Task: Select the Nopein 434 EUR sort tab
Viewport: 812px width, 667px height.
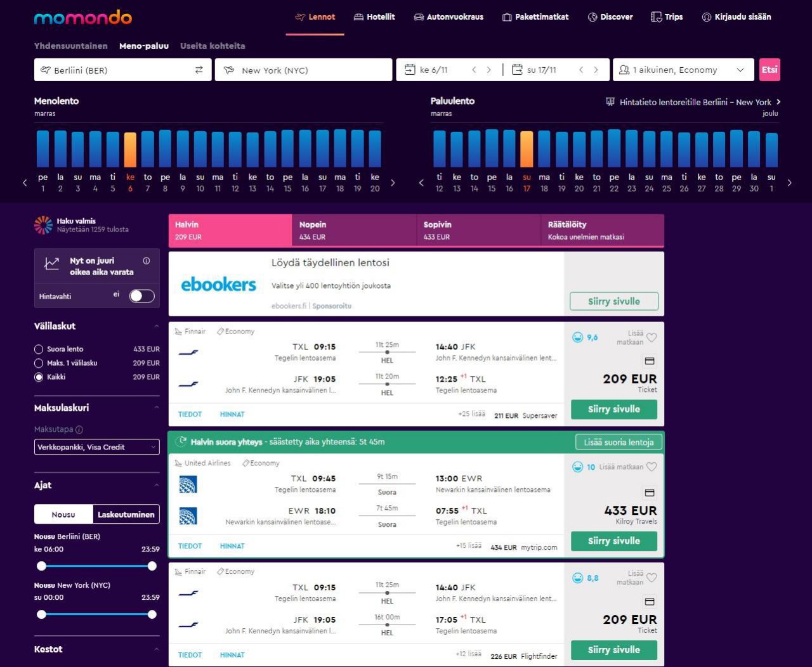Action: click(355, 230)
